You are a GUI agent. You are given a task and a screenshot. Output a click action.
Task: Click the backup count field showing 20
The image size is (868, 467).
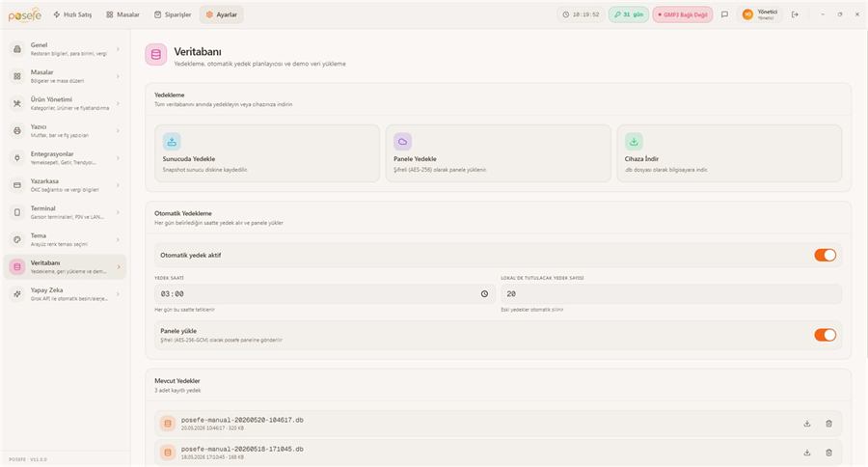[671, 294]
